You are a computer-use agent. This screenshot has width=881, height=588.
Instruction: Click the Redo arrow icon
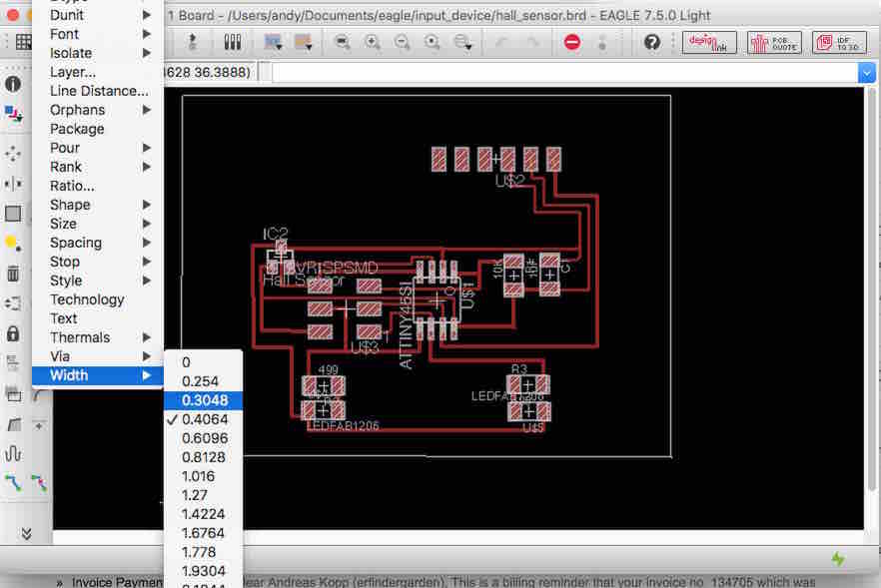click(532, 42)
